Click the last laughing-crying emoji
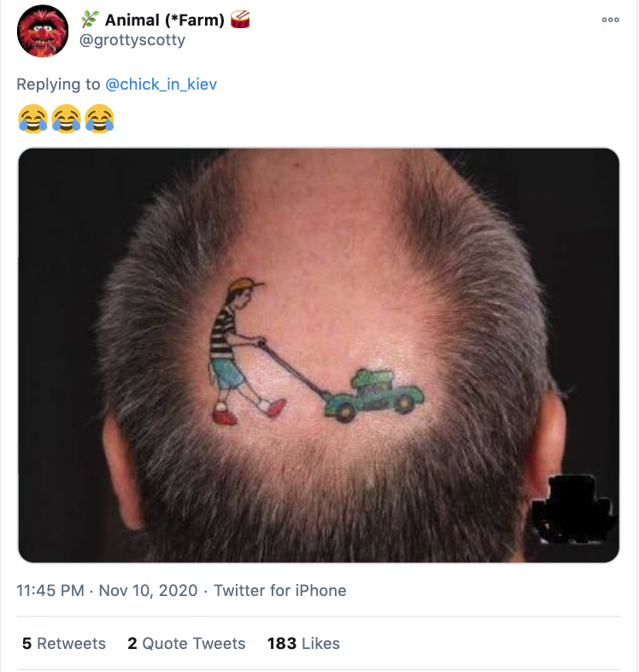Viewport: 639px width, 672px height. click(99, 119)
